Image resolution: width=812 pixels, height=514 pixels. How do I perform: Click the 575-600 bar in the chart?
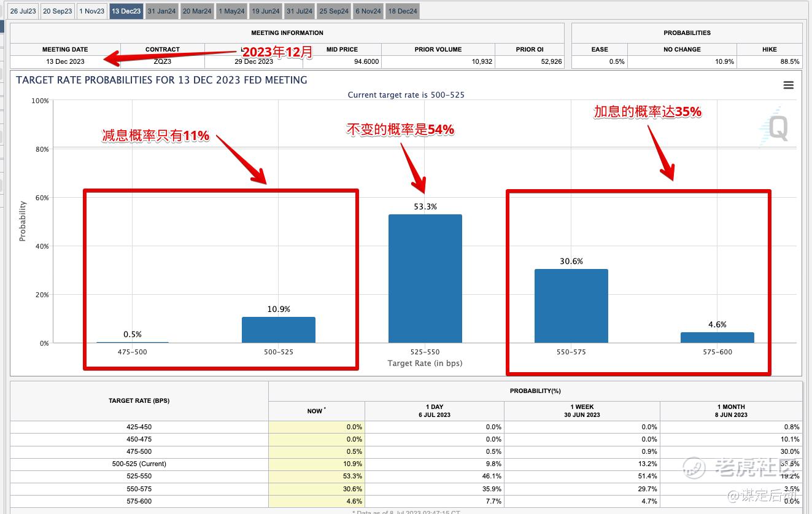pos(717,338)
